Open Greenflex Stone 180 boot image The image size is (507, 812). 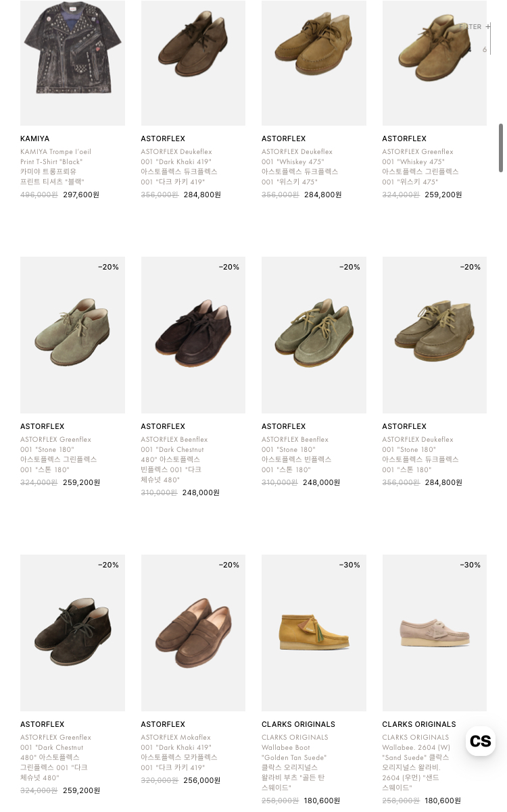pos(72,335)
